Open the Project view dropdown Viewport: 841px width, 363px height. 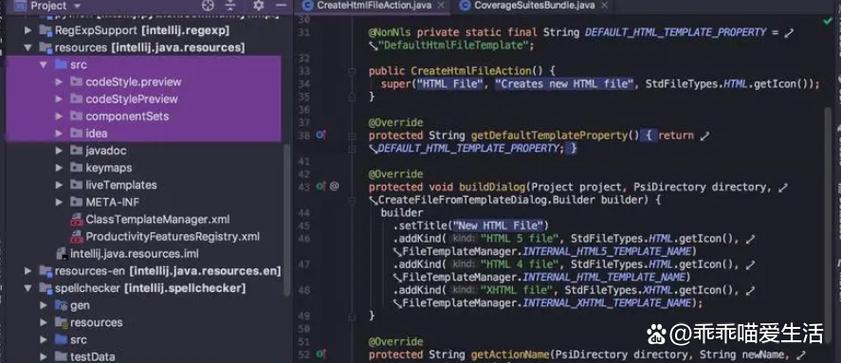(x=55, y=6)
